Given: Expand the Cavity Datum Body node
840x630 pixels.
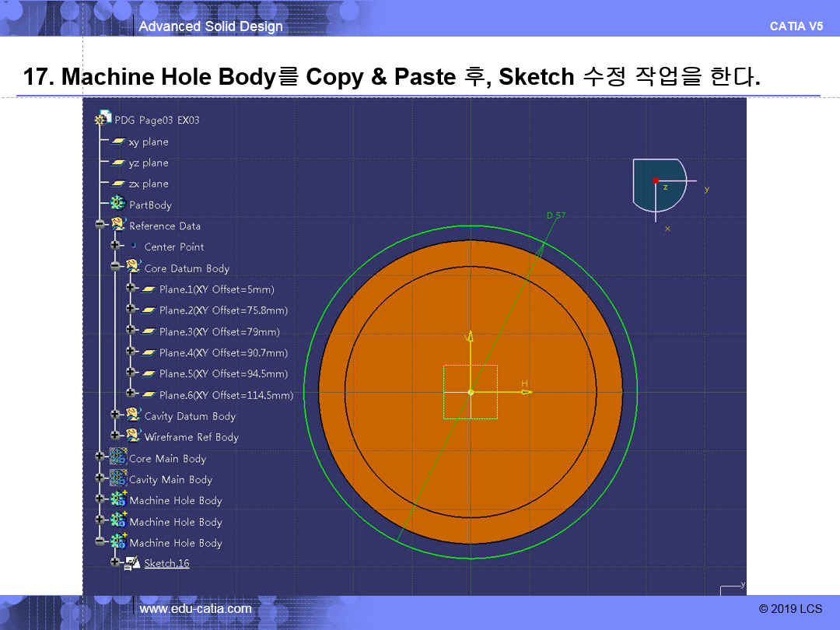Looking at the screenshot, I should pyautogui.click(x=115, y=415).
